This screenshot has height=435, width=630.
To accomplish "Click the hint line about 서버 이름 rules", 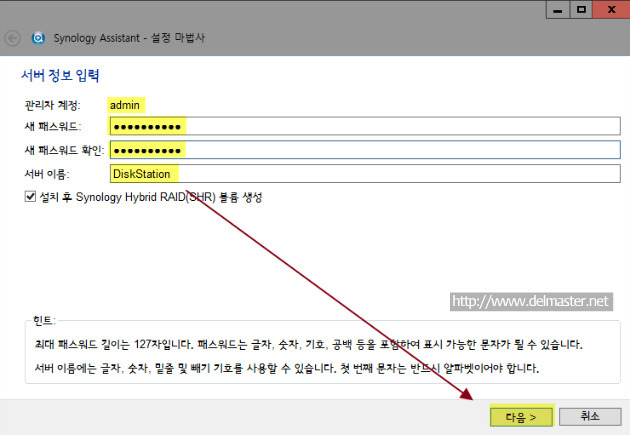I will point(286,368).
